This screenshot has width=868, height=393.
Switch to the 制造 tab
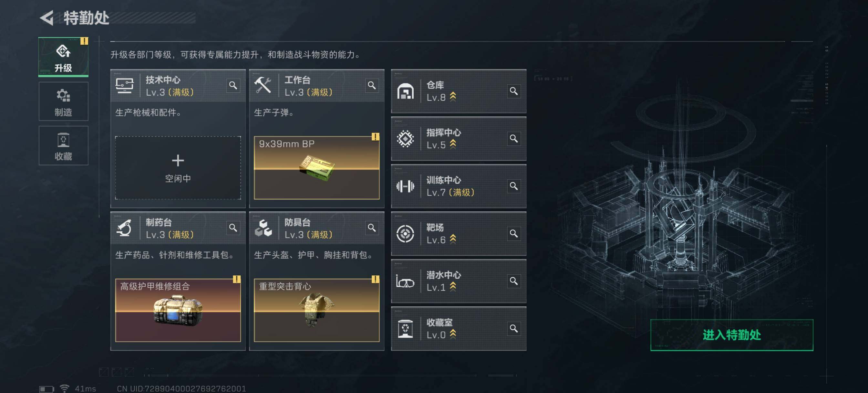pyautogui.click(x=63, y=101)
